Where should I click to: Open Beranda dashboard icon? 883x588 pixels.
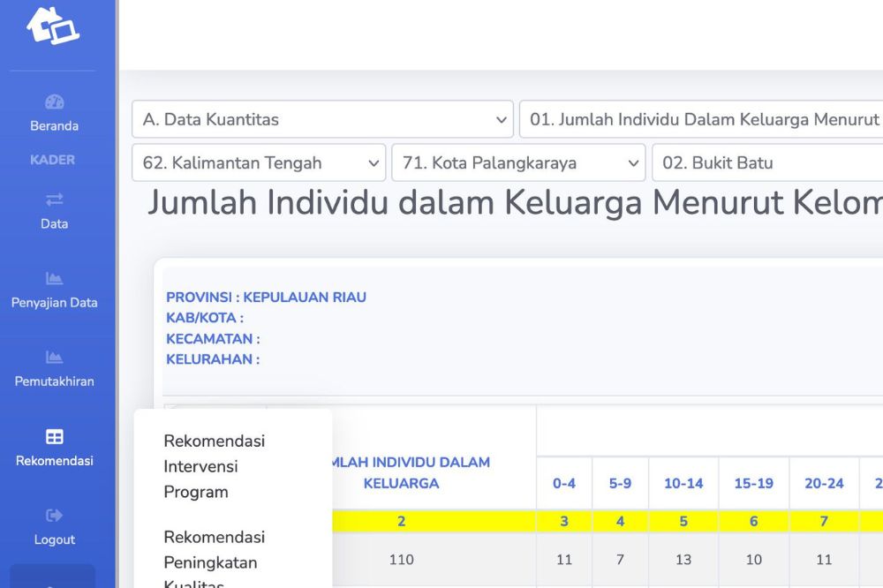[54, 102]
